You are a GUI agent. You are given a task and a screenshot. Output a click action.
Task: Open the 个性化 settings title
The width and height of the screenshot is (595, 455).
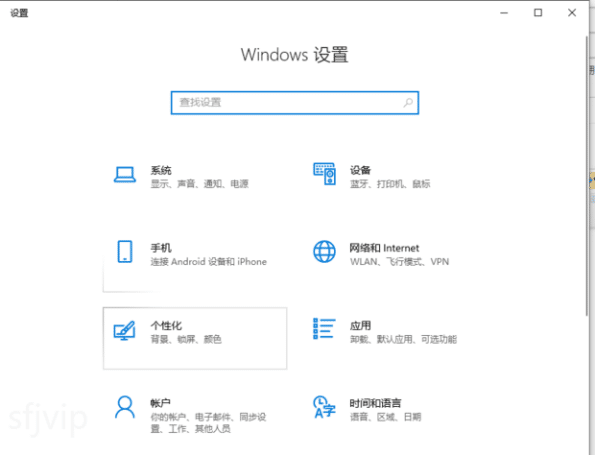[166, 326]
